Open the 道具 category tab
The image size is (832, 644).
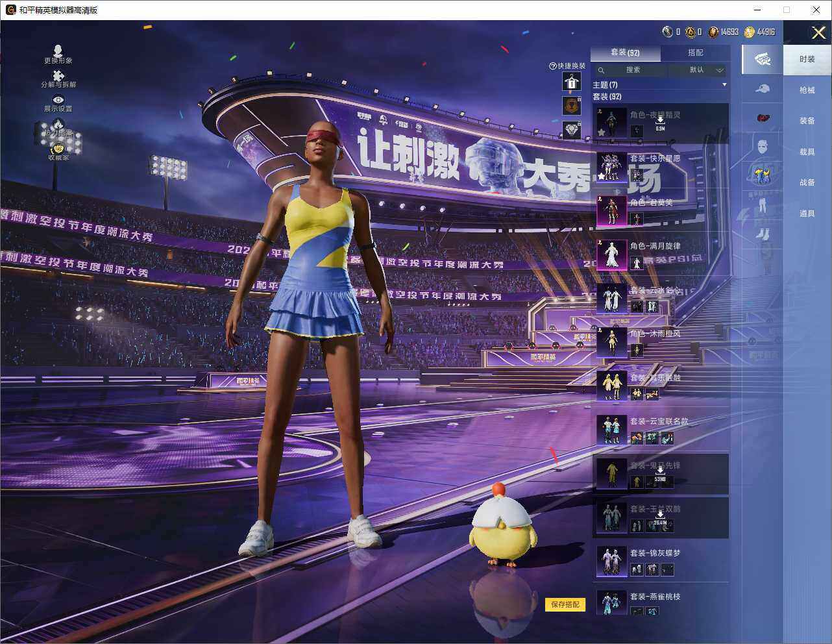(807, 214)
